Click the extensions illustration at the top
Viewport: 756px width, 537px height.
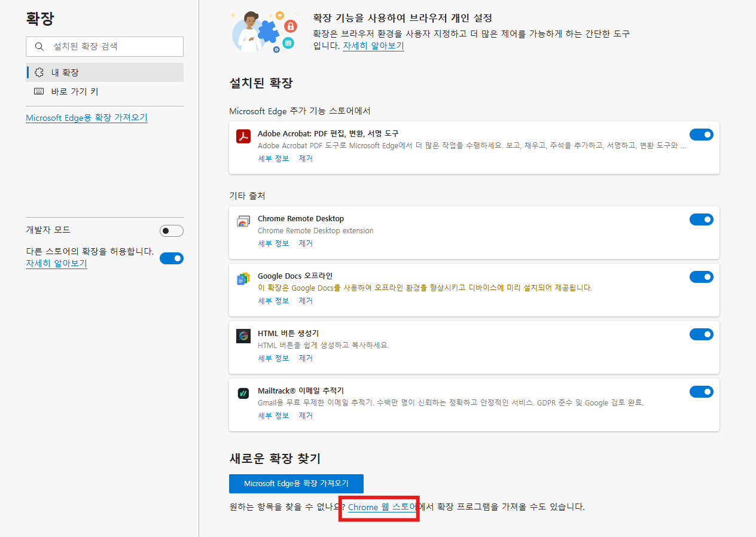click(x=264, y=32)
